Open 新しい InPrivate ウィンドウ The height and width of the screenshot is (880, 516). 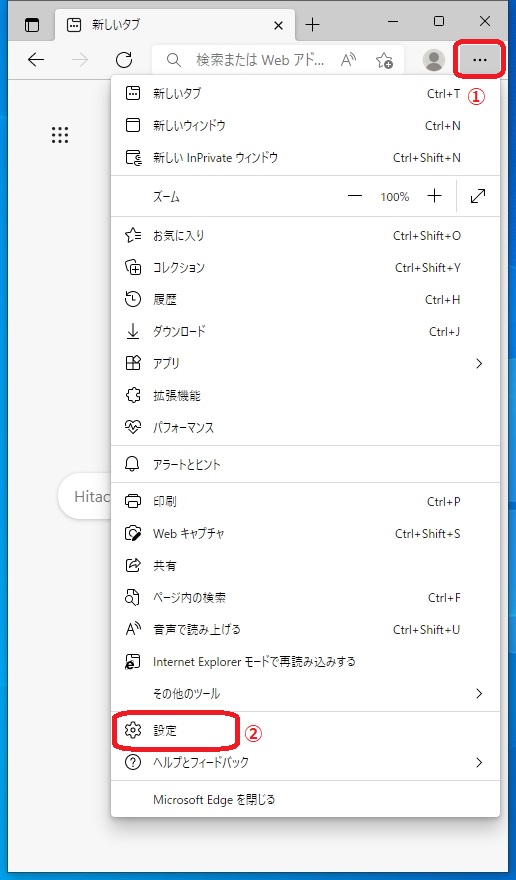[x=305, y=158]
